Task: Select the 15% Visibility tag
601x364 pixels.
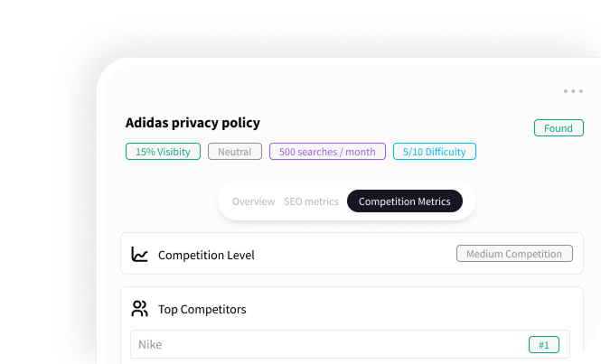Action: coord(163,152)
